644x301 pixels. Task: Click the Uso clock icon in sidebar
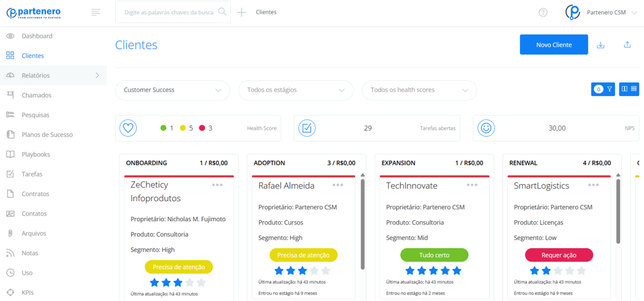(x=10, y=273)
